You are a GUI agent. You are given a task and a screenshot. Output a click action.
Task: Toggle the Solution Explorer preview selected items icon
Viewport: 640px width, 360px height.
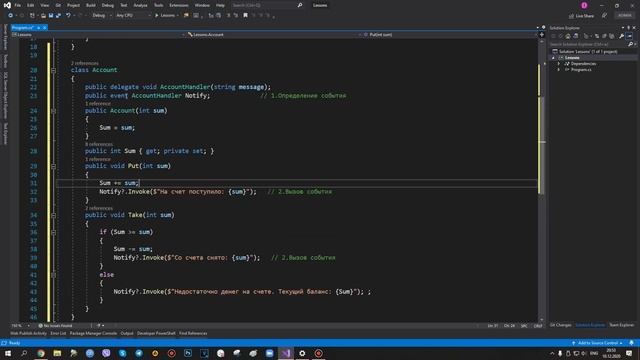click(629, 36)
